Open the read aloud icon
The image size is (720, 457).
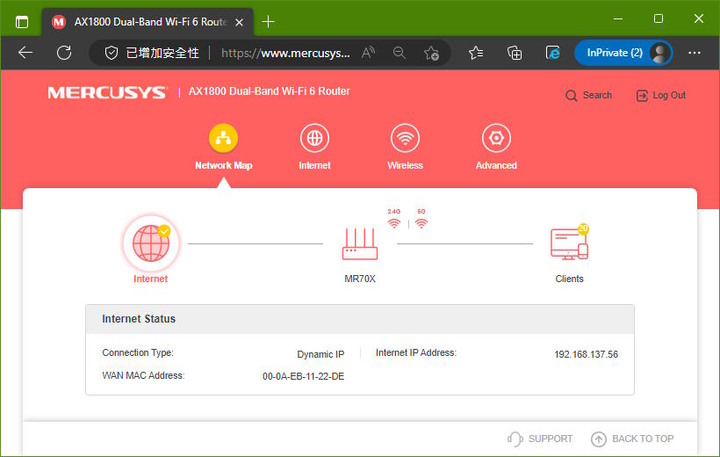[368, 53]
